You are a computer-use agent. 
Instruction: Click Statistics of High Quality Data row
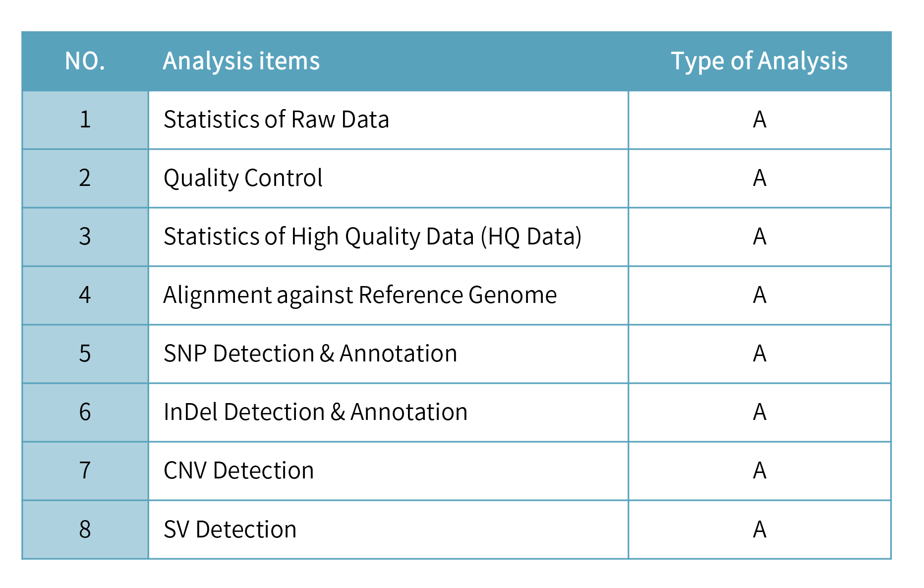(372, 236)
